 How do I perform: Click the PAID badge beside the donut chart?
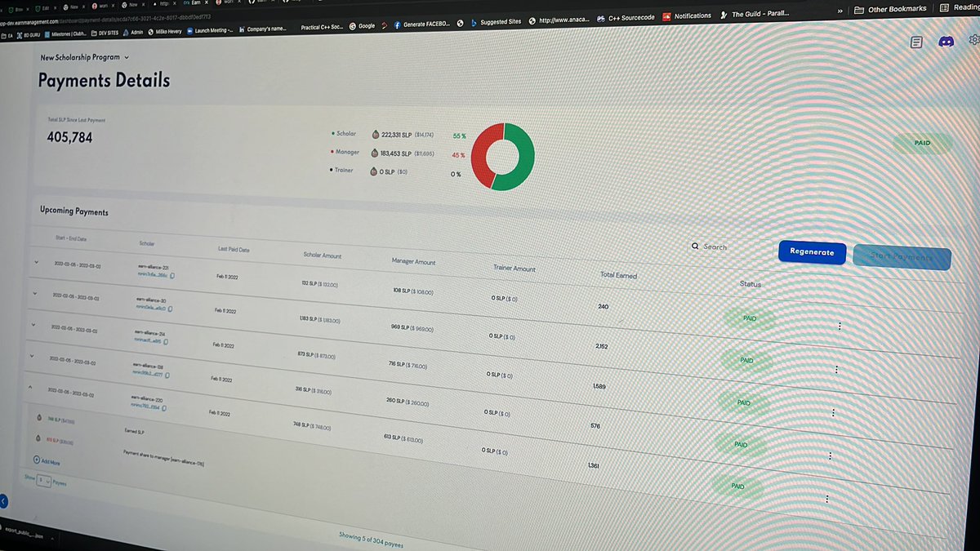pos(922,143)
